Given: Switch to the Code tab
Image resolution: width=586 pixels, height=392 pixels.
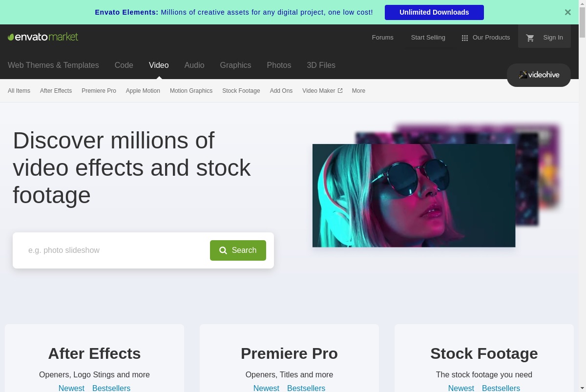Looking at the screenshot, I should point(124,65).
